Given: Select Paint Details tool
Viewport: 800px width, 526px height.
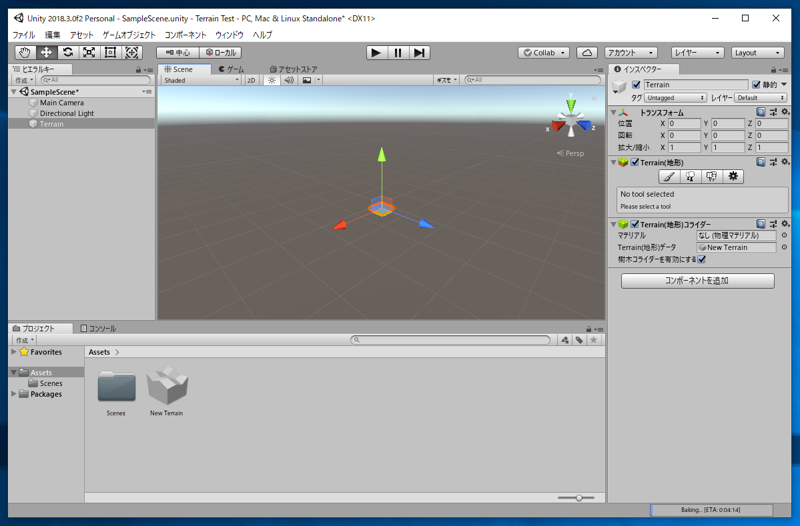Looking at the screenshot, I should click(712, 177).
